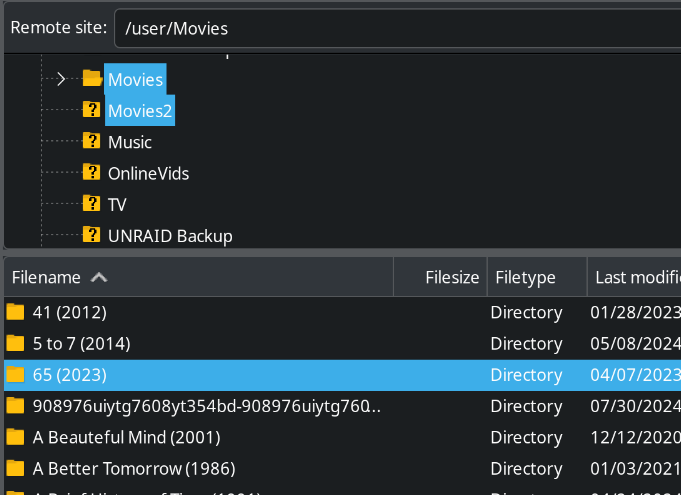Click folder icon of A Beautiful Mind
Viewport: 681px width, 495px height.
[15, 437]
